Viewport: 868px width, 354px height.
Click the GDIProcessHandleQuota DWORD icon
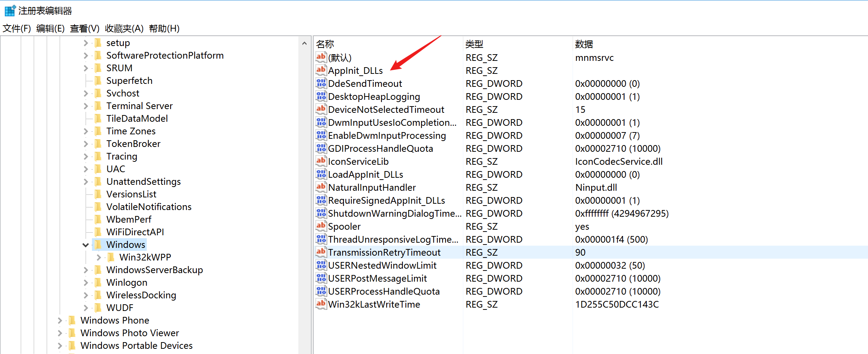click(321, 148)
